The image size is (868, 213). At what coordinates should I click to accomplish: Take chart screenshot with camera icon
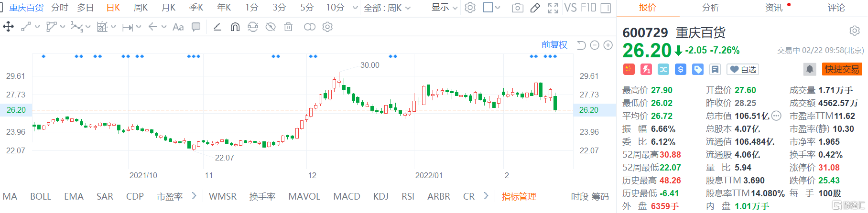pyautogui.click(x=517, y=8)
